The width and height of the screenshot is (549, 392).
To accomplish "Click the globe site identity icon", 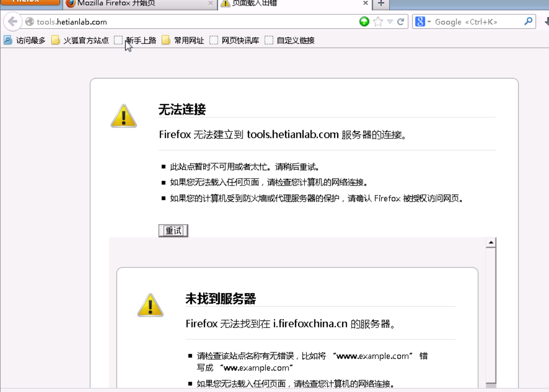I will point(29,22).
